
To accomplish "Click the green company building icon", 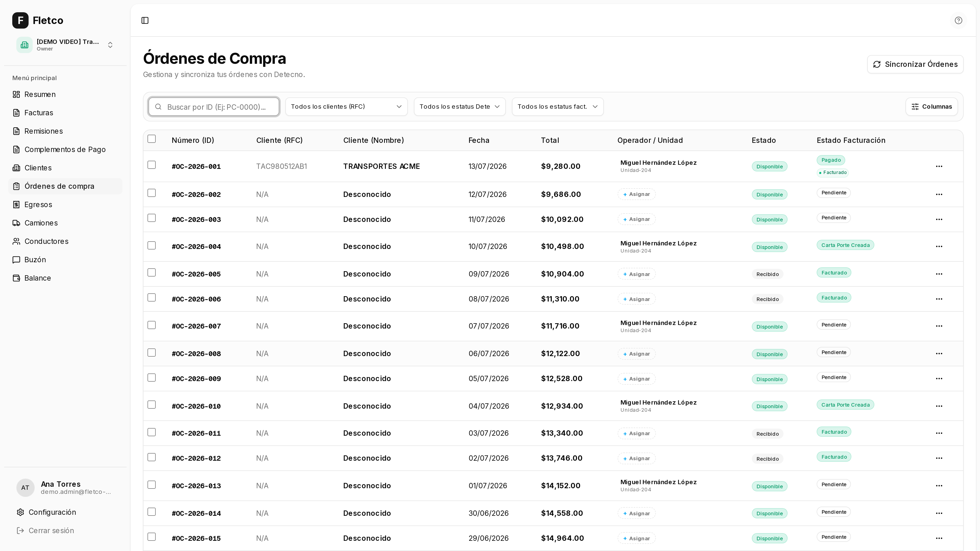I will point(24,45).
